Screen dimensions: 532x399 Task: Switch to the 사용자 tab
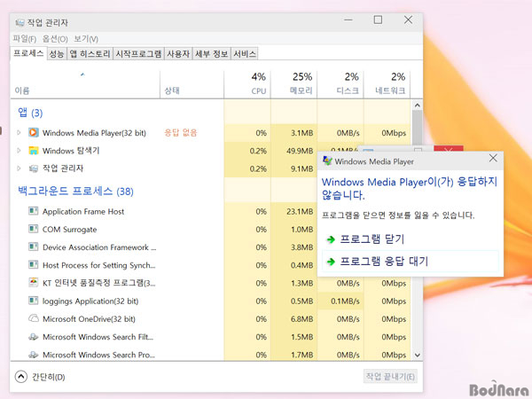(x=178, y=53)
